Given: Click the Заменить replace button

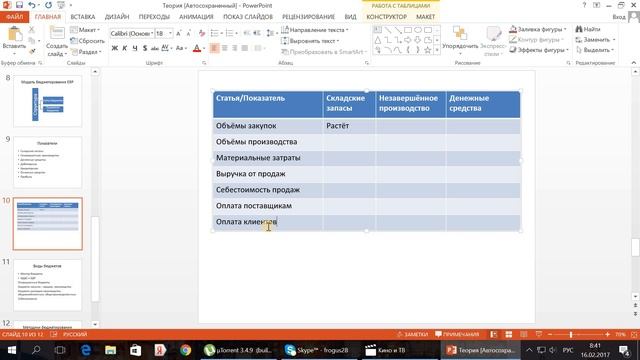Looking at the screenshot, I should tap(596, 40).
